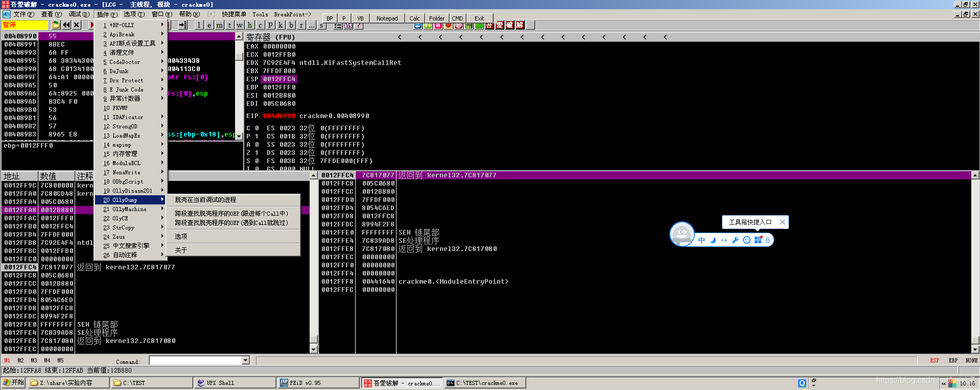Click the CMD shortcut button
The height and width of the screenshot is (390, 980).
pyautogui.click(x=457, y=18)
